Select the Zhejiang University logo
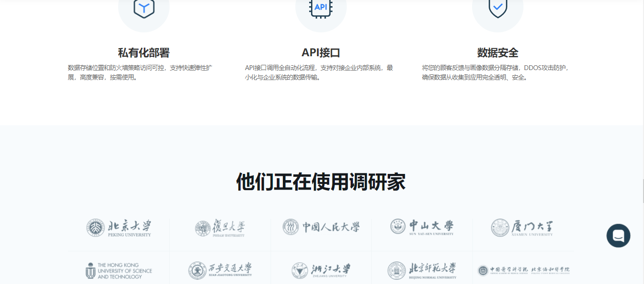Screen dimensions: 644x284 [x=321, y=270]
